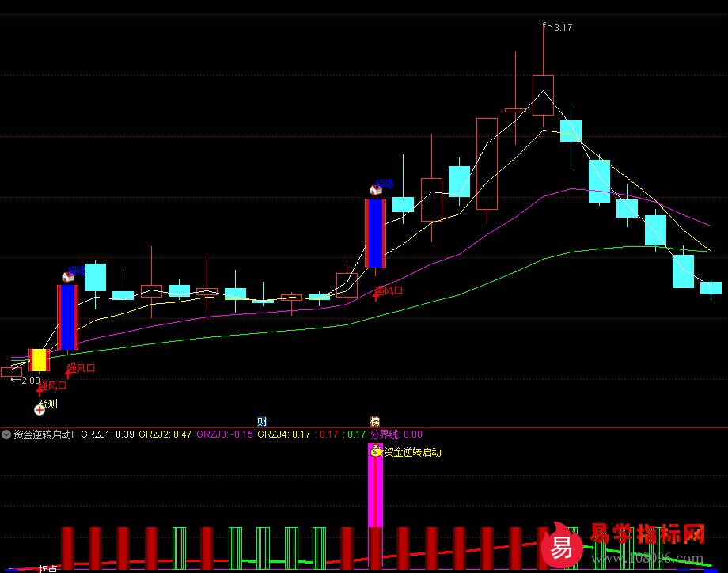Click the money bag icon in the indicator panel
This screenshot has height=573, width=728.
point(376,452)
